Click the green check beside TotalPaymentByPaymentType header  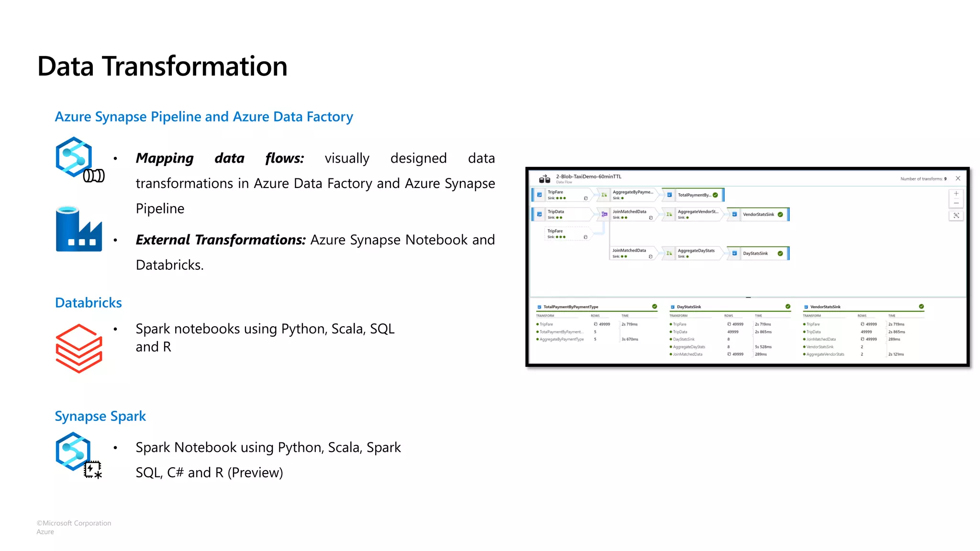click(x=655, y=306)
